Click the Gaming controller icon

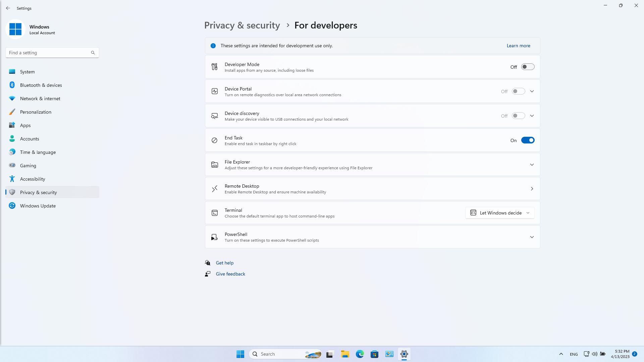coord(12,165)
